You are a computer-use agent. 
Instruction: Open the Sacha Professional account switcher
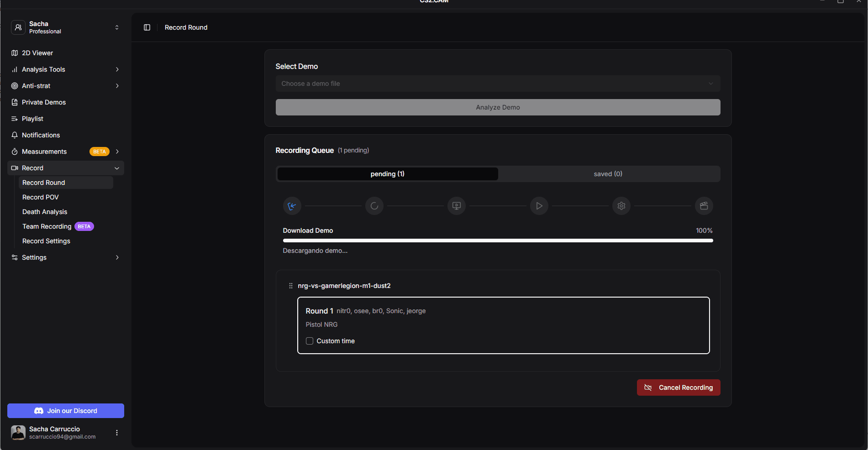pyautogui.click(x=66, y=27)
